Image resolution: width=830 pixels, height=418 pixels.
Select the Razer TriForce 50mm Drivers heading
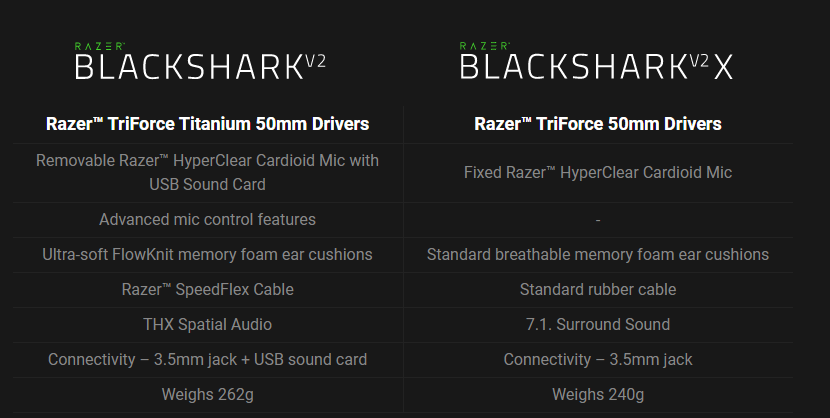tap(598, 124)
